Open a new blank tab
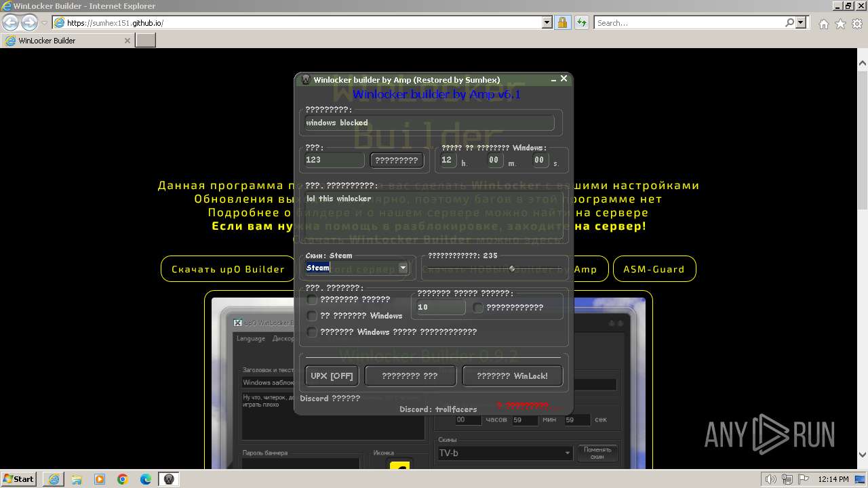 [146, 41]
